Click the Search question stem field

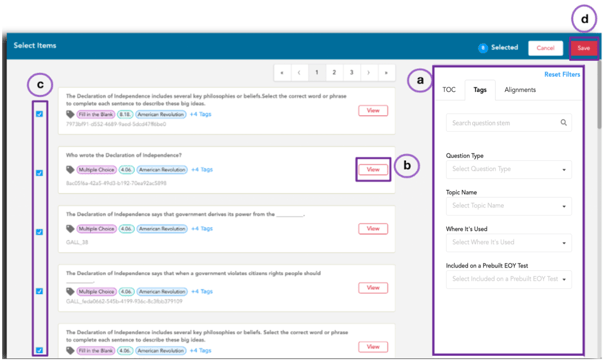tap(508, 123)
